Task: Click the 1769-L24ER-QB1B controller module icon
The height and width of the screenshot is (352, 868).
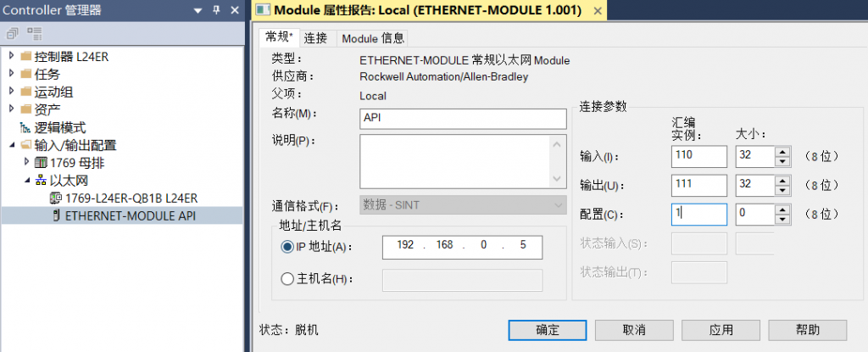Action: [57, 198]
